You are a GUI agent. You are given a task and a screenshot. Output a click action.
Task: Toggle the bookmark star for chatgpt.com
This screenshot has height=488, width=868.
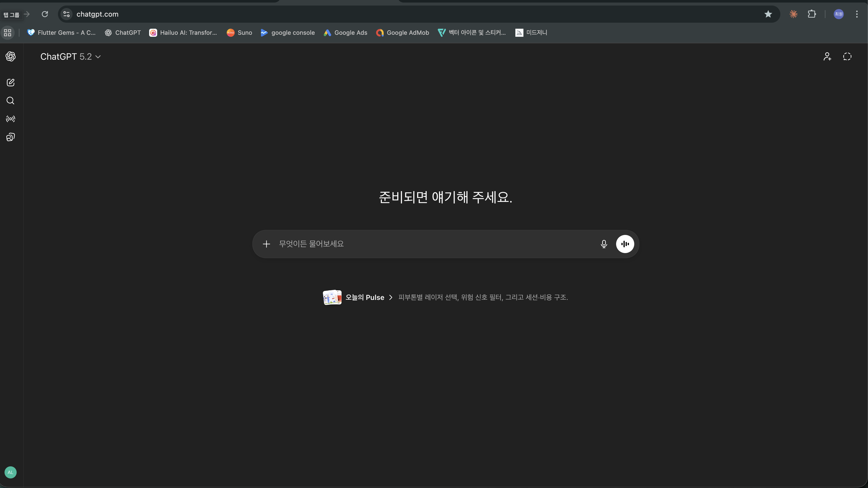[768, 14]
